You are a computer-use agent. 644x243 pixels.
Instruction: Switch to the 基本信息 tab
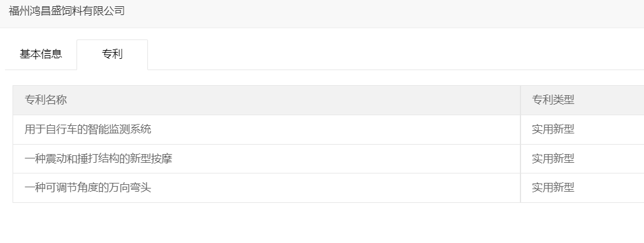(x=41, y=54)
